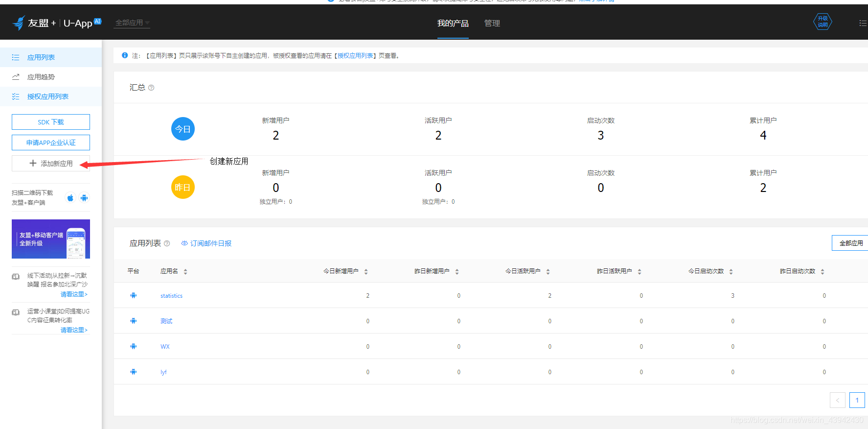The height and width of the screenshot is (429, 868).
Task: Sort by 昨日新增用户 column arrows
Action: [457, 271]
